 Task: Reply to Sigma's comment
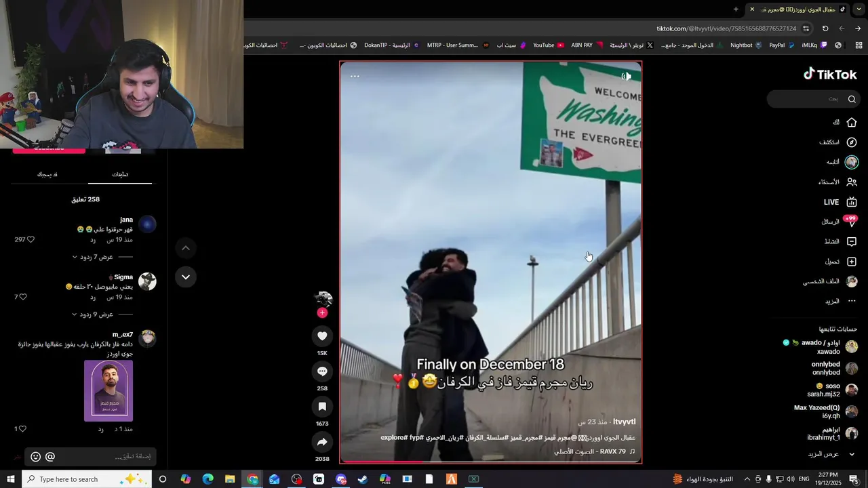tap(93, 297)
